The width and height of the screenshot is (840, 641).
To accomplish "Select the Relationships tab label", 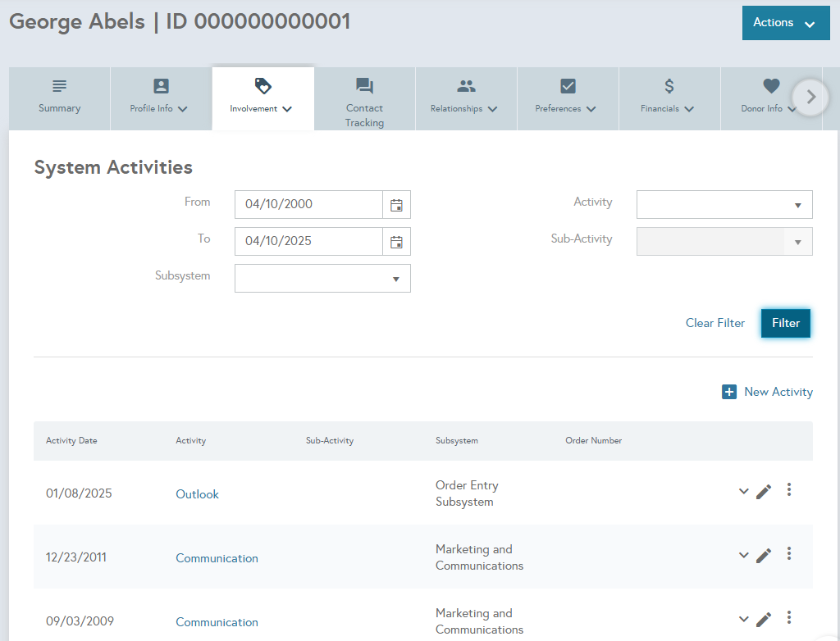I will click(456, 109).
